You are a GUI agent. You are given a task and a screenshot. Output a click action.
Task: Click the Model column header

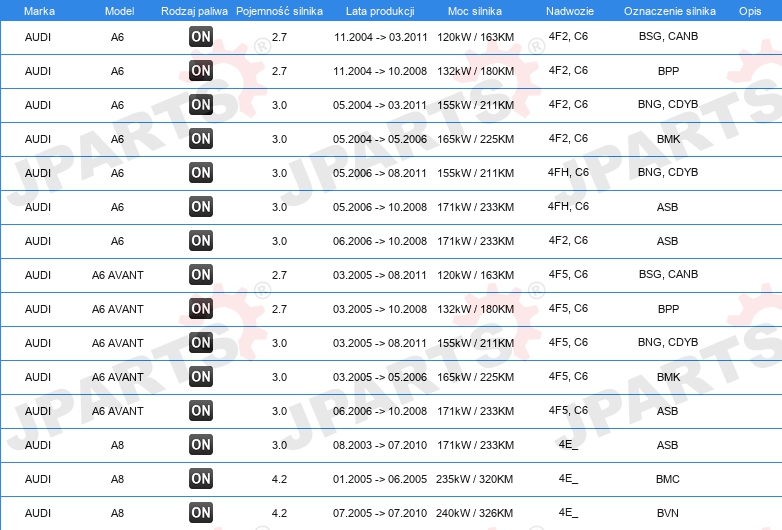click(x=119, y=11)
